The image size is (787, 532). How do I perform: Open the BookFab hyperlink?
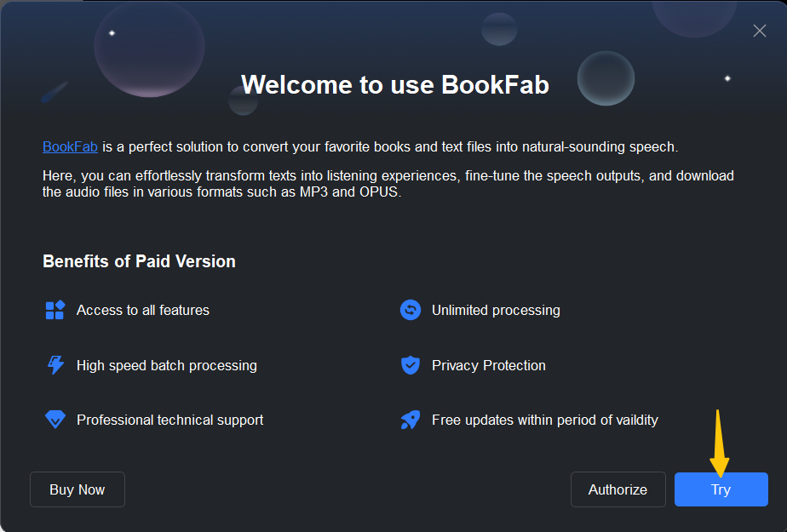(70, 146)
